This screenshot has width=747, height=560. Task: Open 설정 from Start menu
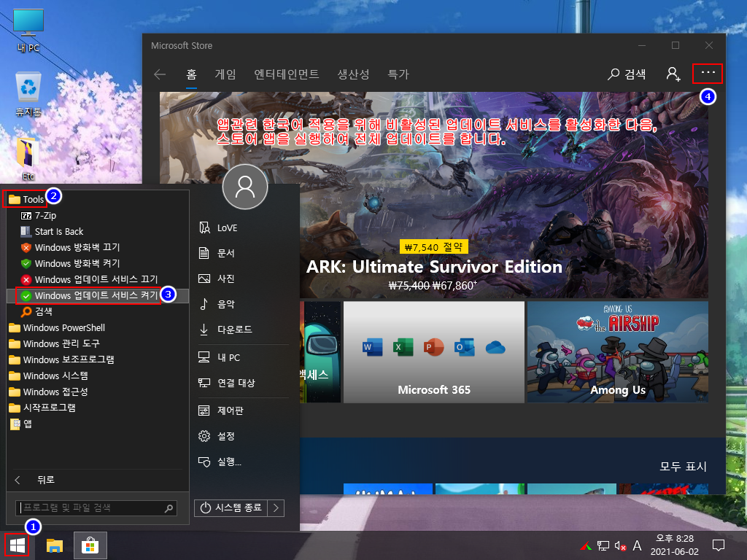coord(217,436)
